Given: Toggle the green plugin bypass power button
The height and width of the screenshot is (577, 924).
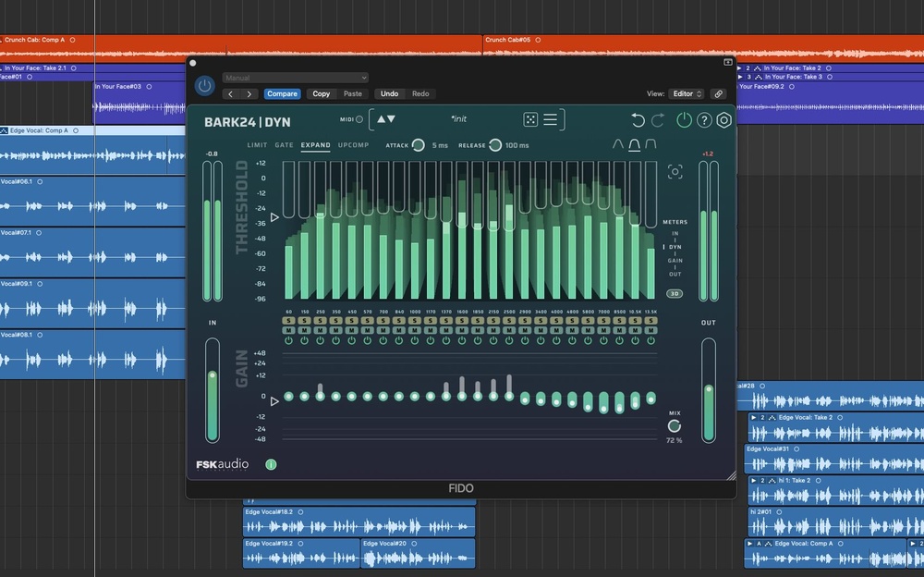Looking at the screenshot, I should 684,120.
